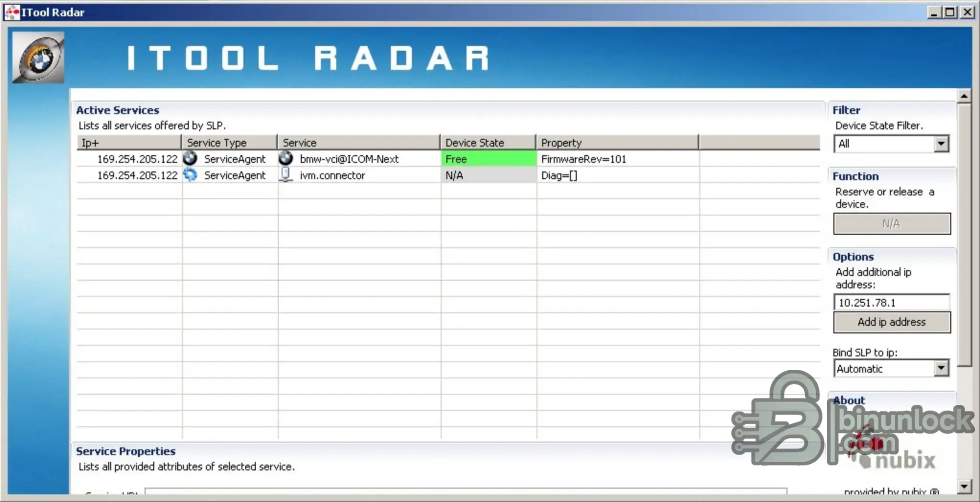Click the Add ip address button
Screen dimensions: 980x502
tap(892, 322)
